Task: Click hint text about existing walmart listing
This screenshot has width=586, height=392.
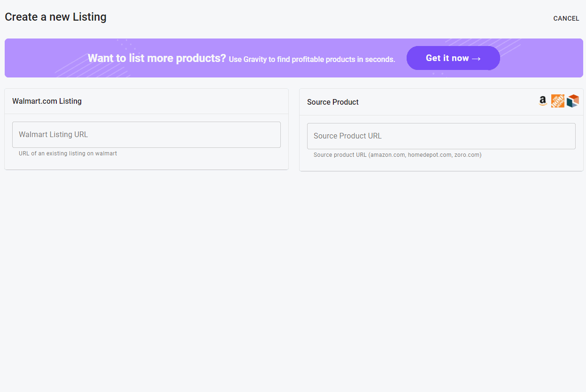Action: [68, 154]
